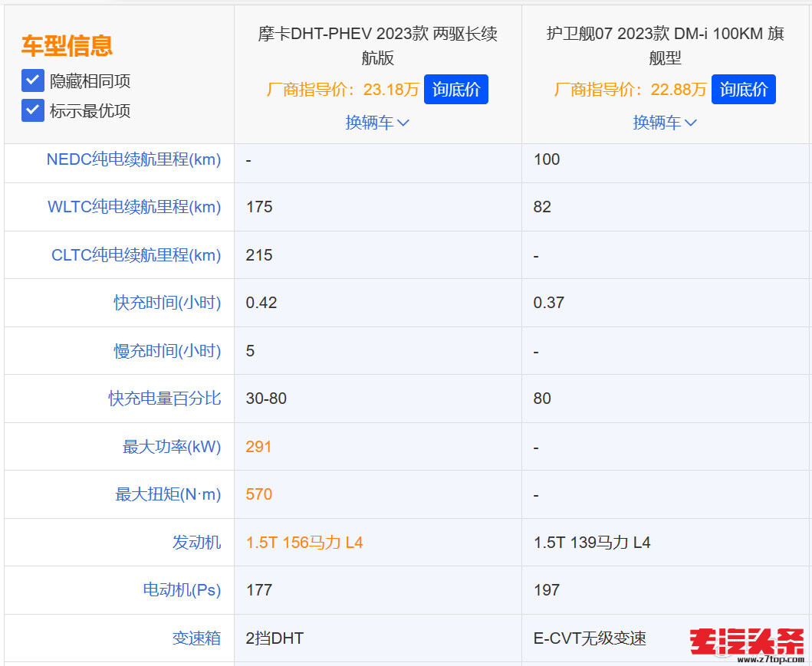Click the 厂商指导价: 23.18万 price
The width and height of the screenshot is (812, 666).
342,90
